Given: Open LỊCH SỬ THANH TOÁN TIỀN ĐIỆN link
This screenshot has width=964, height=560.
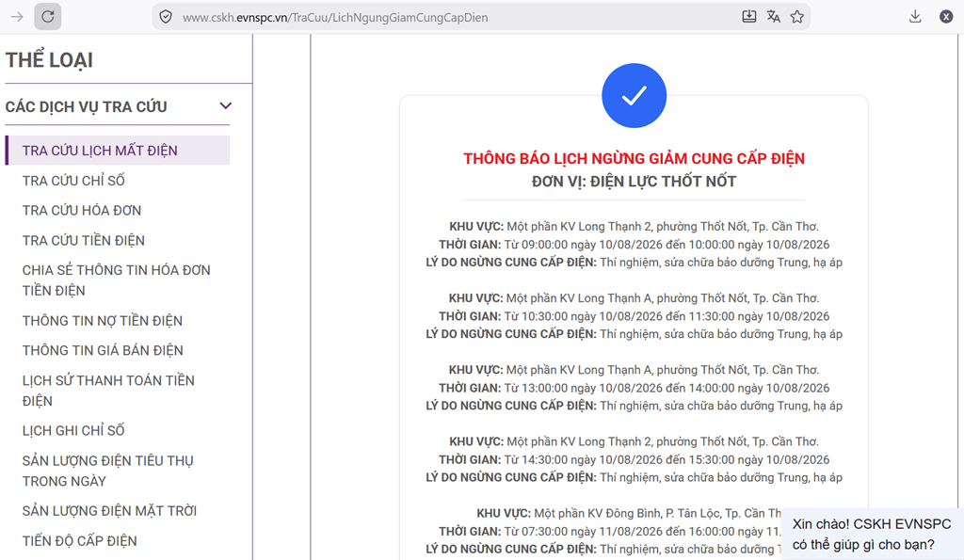Looking at the screenshot, I should (108, 391).
